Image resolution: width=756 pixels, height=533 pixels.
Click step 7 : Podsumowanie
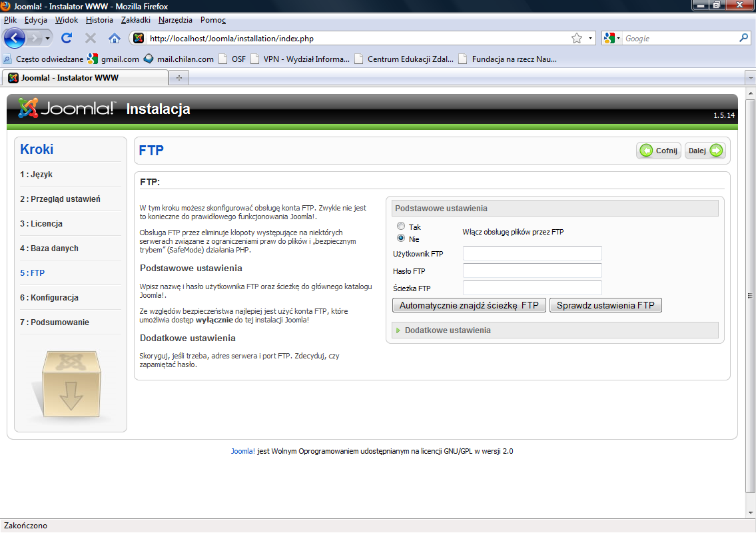(x=55, y=322)
